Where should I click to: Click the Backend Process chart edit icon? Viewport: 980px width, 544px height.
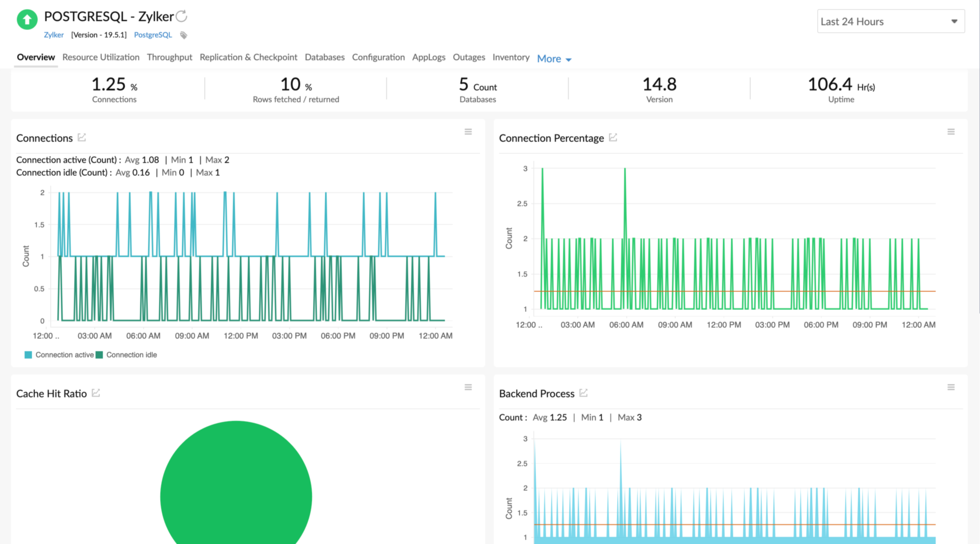[x=583, y=393]
